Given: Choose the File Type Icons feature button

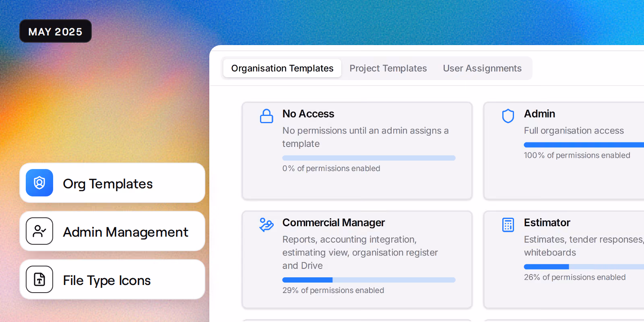Looking at the screenshot, I should 112,279.
